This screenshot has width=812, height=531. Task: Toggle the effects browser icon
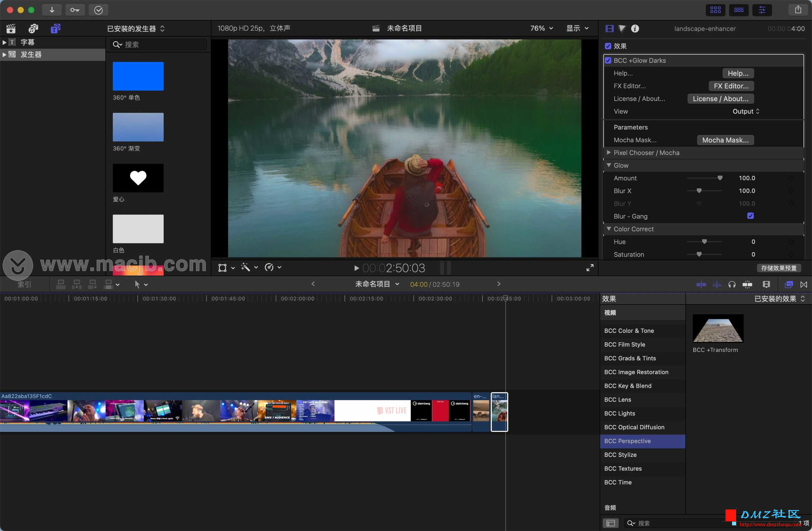[x=789, y=284]
